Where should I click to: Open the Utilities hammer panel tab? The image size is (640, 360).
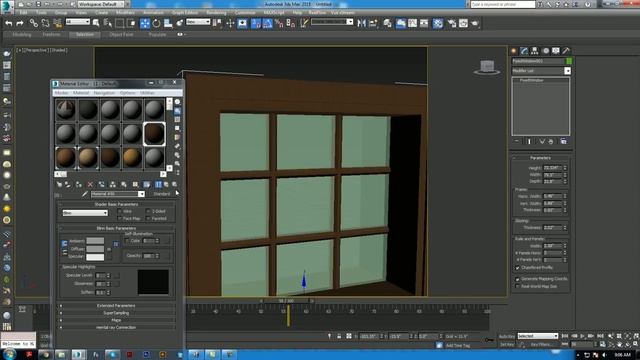566,51
